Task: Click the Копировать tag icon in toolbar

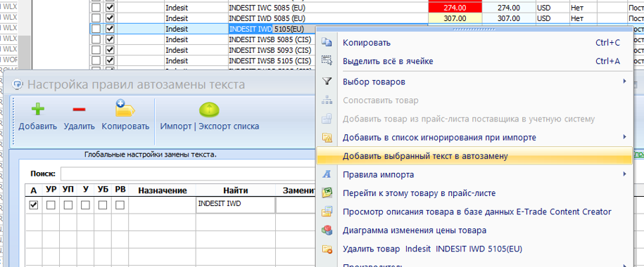Action: 125,109
